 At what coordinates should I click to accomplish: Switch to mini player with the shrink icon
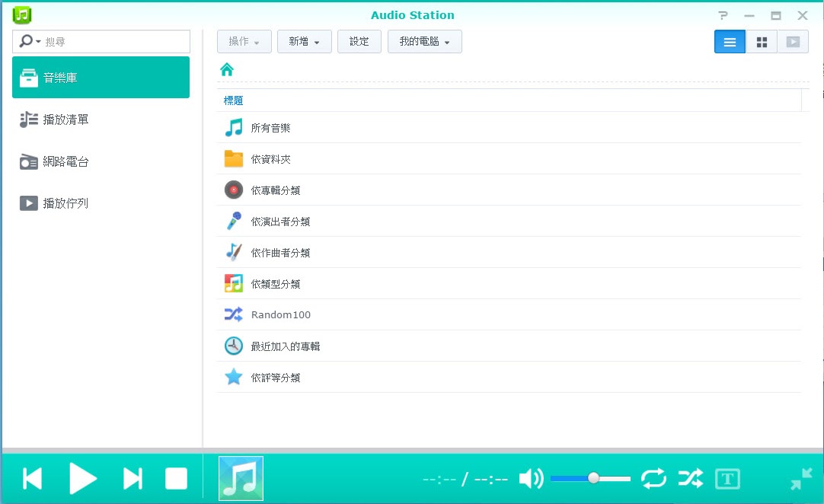[801, 479]
